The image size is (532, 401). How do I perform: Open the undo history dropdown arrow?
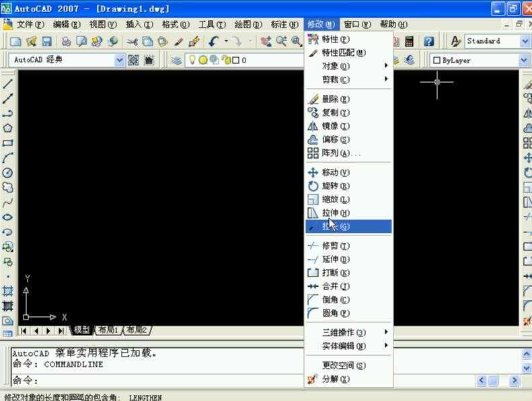tap(226, 42)
